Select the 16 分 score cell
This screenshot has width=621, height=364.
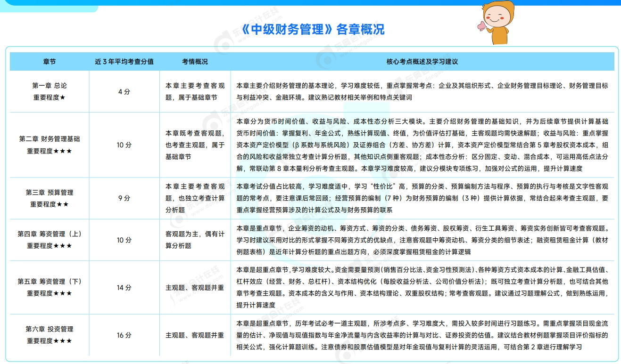tap(124, 335)
